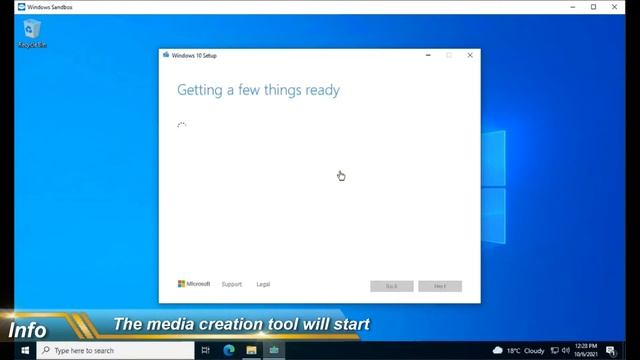This screenshot has width=640, height=360.
Task: Click the Microsoft logo in setup
Action: [194, 284]
